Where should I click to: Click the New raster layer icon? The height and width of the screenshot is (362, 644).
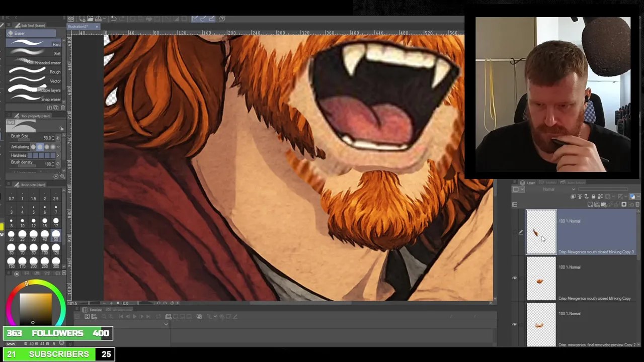tap(590, 204)
